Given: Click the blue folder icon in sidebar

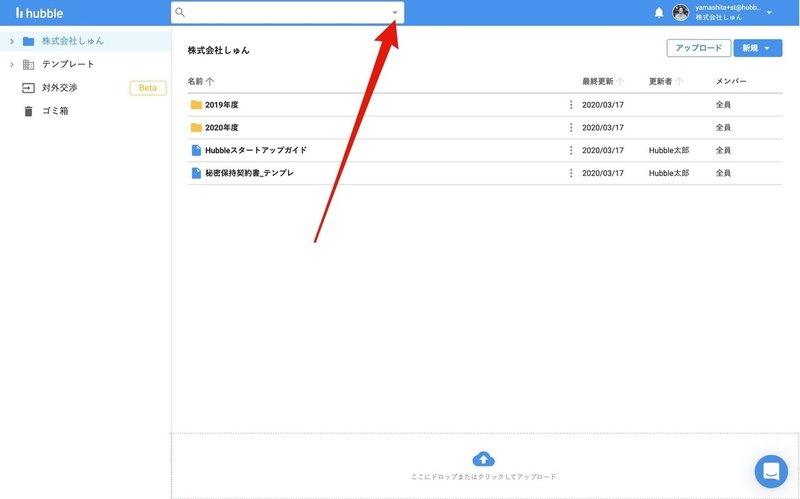Looking at the screenshot, I should click(29, 41).
